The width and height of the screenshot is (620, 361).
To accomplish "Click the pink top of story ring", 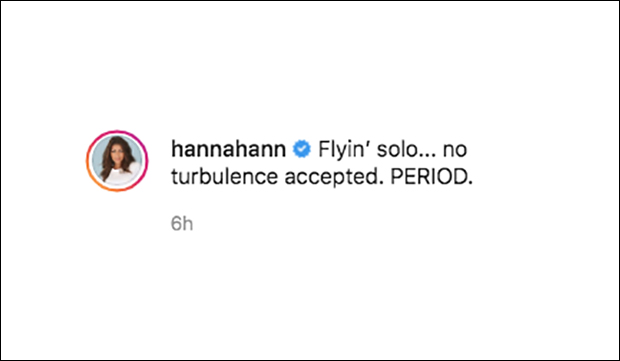I will 117,132.
